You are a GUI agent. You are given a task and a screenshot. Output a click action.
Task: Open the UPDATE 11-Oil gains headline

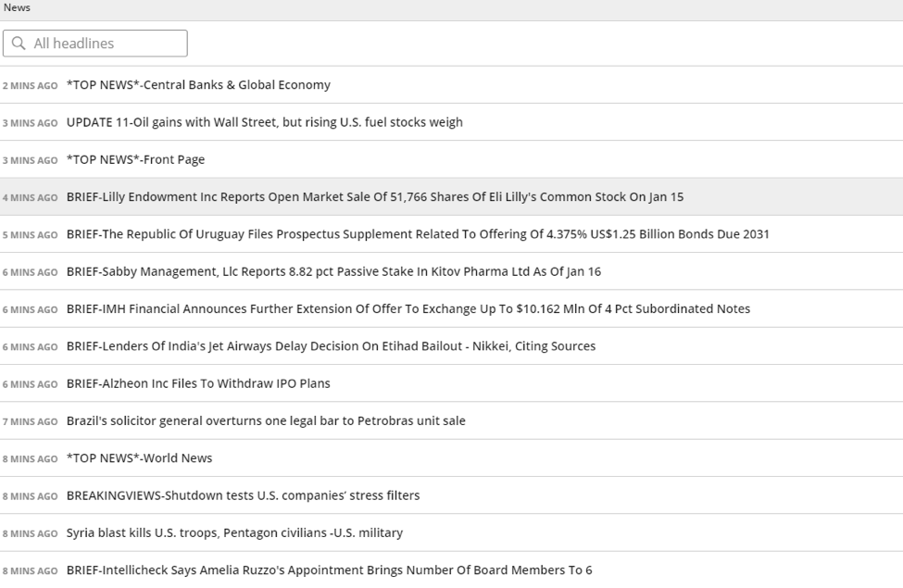pyautogui.click(x=264, y=122)
